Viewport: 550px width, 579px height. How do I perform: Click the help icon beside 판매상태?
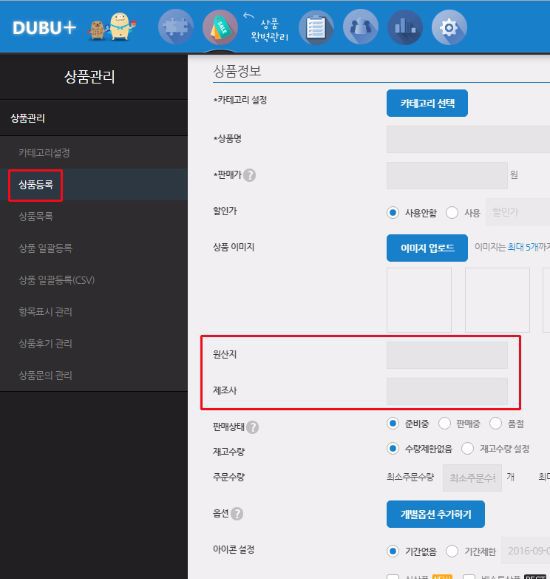click(x=253, y=427)
